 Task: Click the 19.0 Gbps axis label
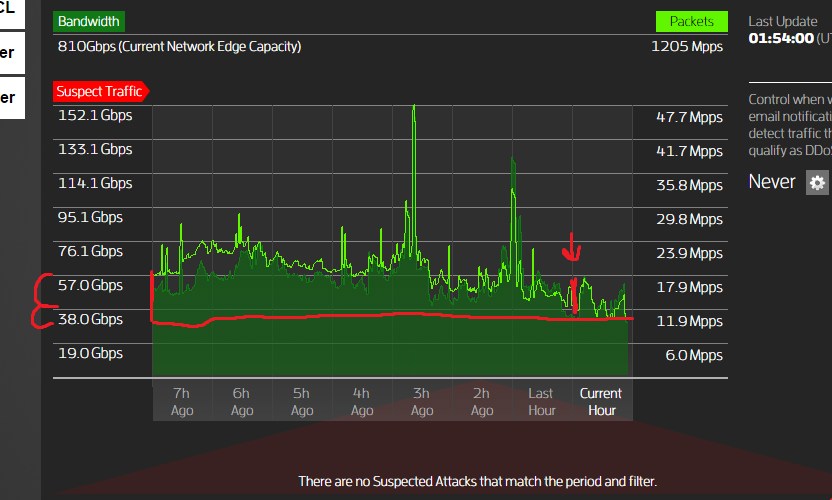(90, 354)
